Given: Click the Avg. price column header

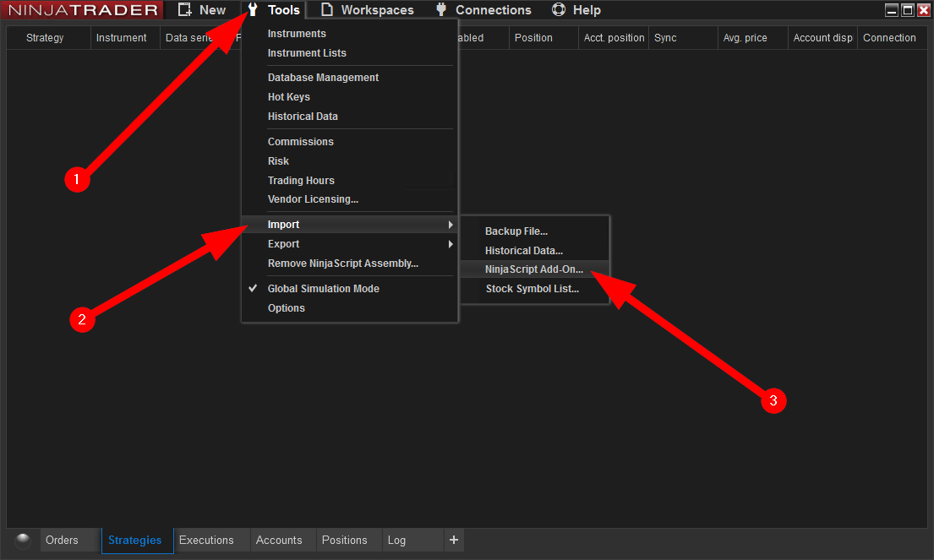Looking at the screenshot, I should (745, 38).
